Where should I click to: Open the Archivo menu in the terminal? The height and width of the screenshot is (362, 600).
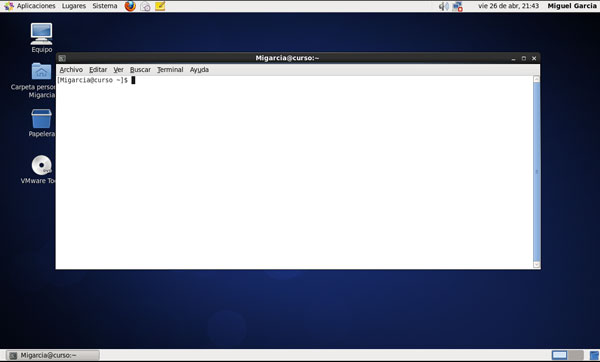(x=71, y=70)
